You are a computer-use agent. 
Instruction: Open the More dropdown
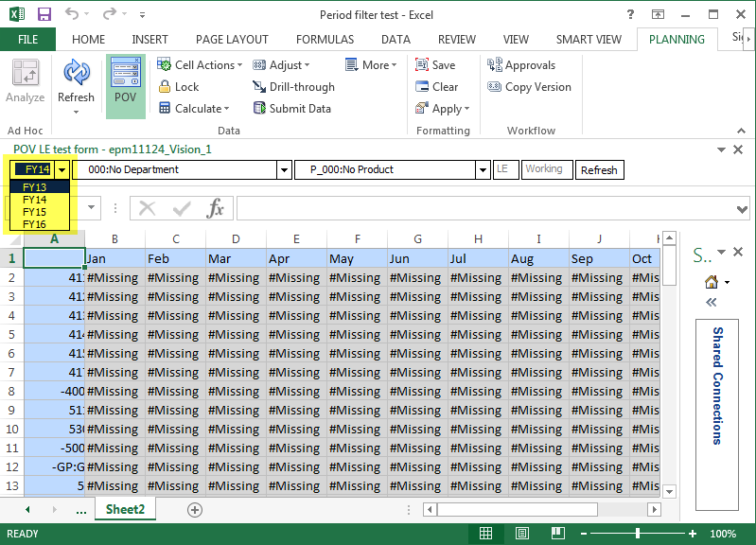(x=371, y=65)
